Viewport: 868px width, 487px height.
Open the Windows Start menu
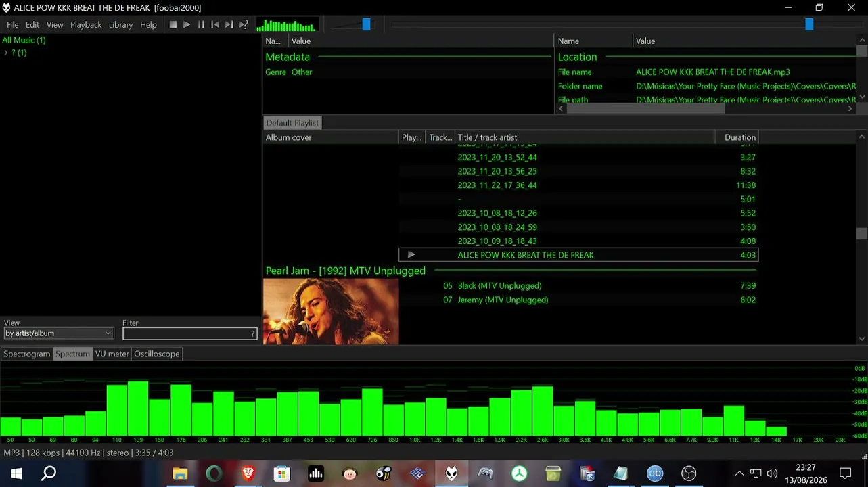tap(16, 473)
